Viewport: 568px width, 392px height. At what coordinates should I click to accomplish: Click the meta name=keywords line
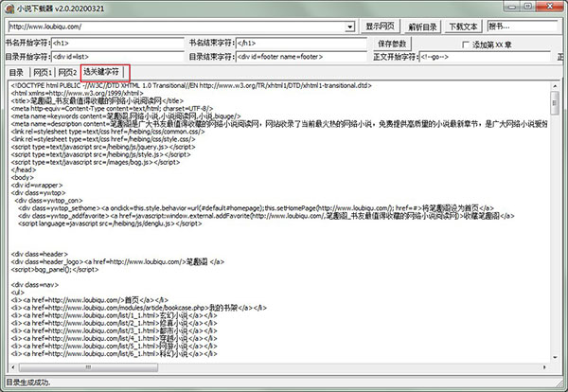point(126,116)
